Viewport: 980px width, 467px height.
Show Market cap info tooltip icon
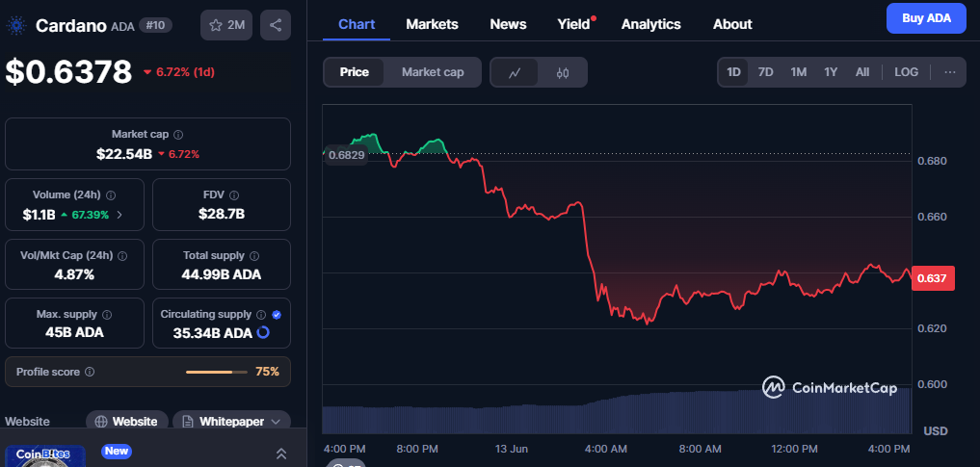[178, 134]
